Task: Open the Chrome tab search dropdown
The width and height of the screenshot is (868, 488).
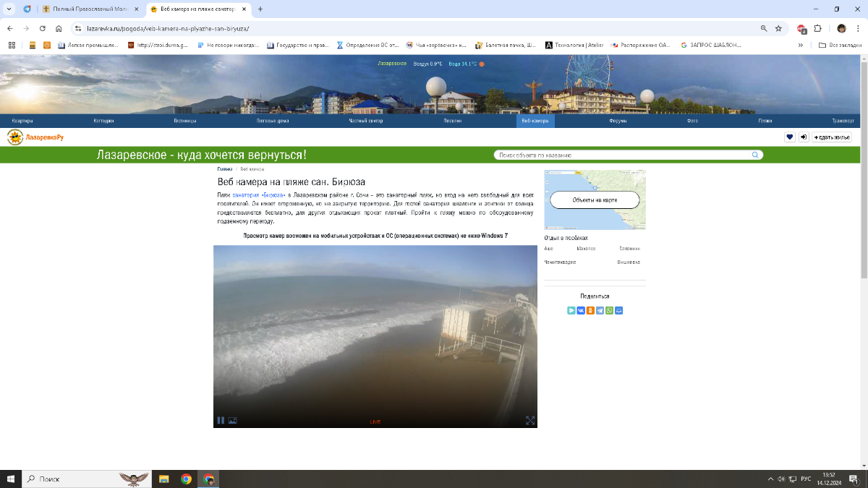Action: tap(9, 9)
